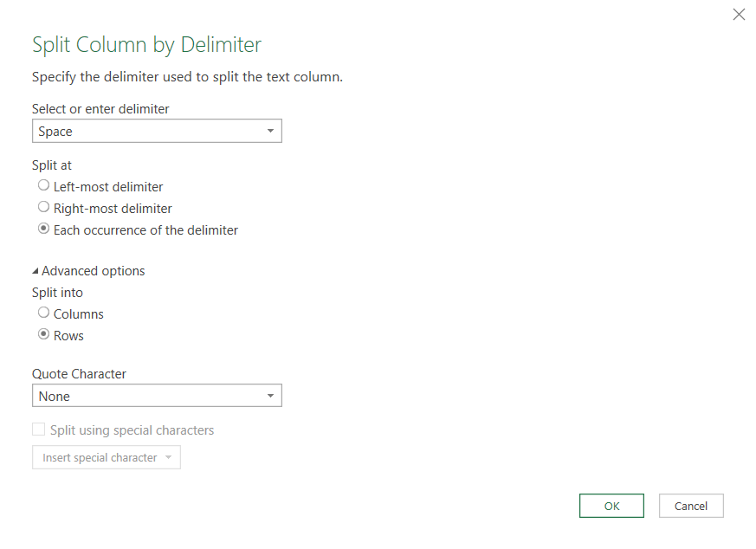Select the Right-most delimiter option
This screenshot has width=756, height=549.
point(43,207)
